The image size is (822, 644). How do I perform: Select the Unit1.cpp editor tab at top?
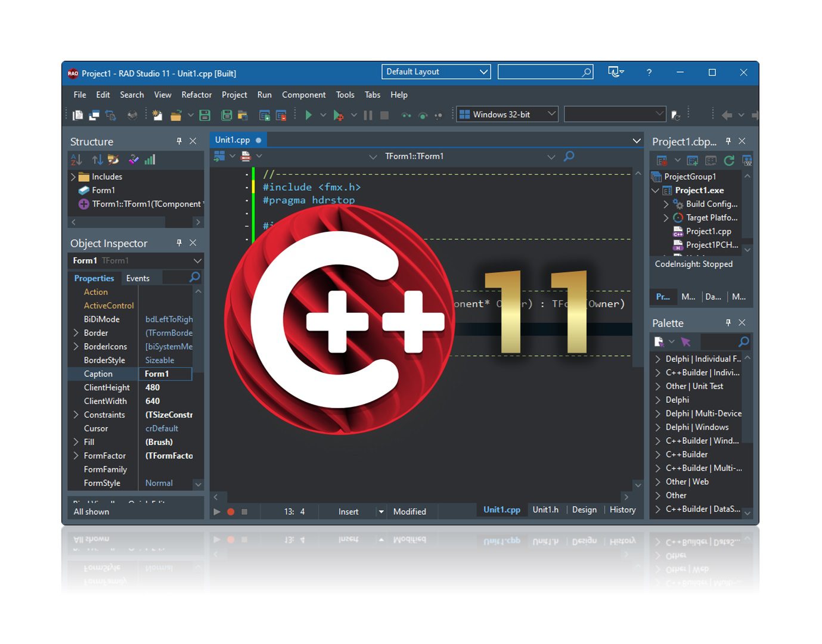238,140
